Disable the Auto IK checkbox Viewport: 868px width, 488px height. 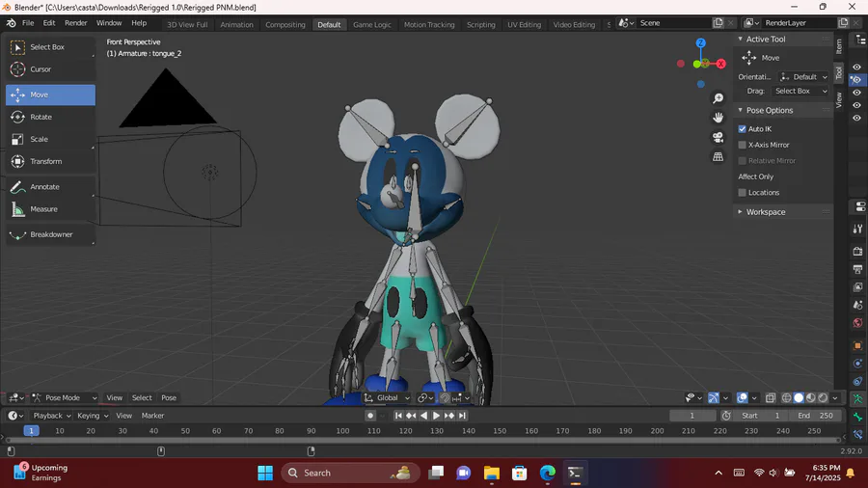pos(743,129)
